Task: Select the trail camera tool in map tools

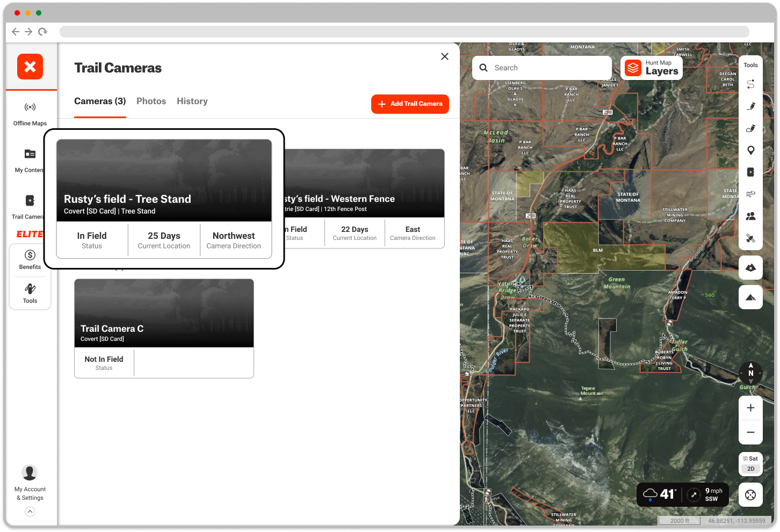Action: click(x=750, y=172)
